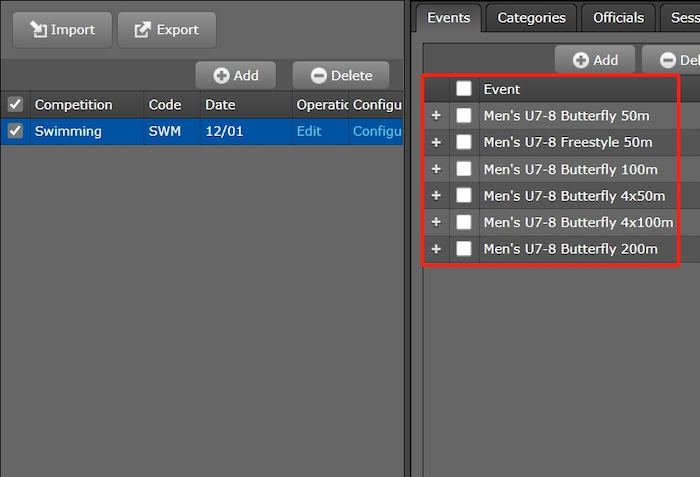The width and height of the screenshot is (700, 477).
Task: Click Edit link for Swimming competition
Action: point(309,131)
